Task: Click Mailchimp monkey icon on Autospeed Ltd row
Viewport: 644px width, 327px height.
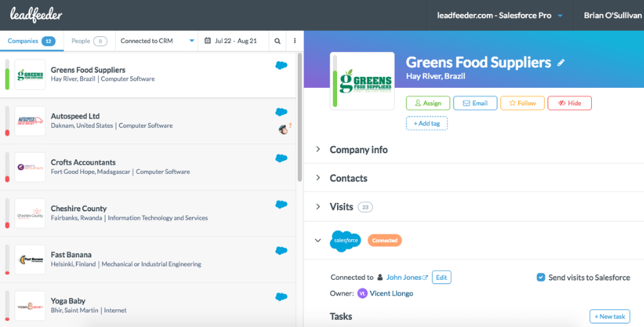Action: (x=284, y=130)
